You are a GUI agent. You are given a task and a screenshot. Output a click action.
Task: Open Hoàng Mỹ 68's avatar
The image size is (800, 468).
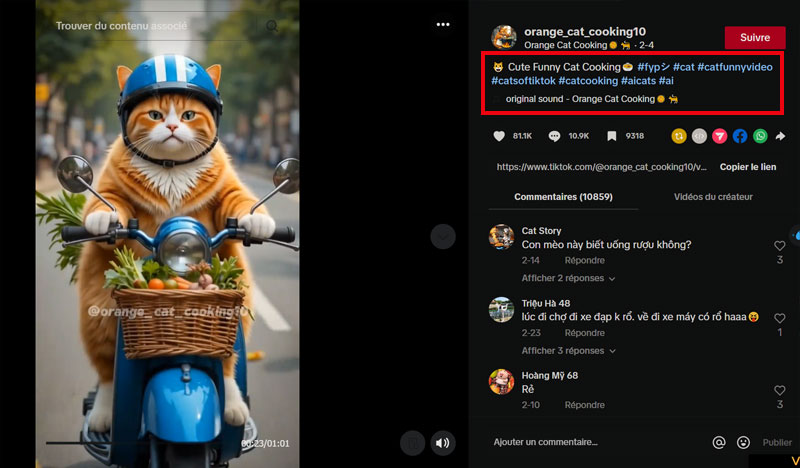[x=502, y=381]
